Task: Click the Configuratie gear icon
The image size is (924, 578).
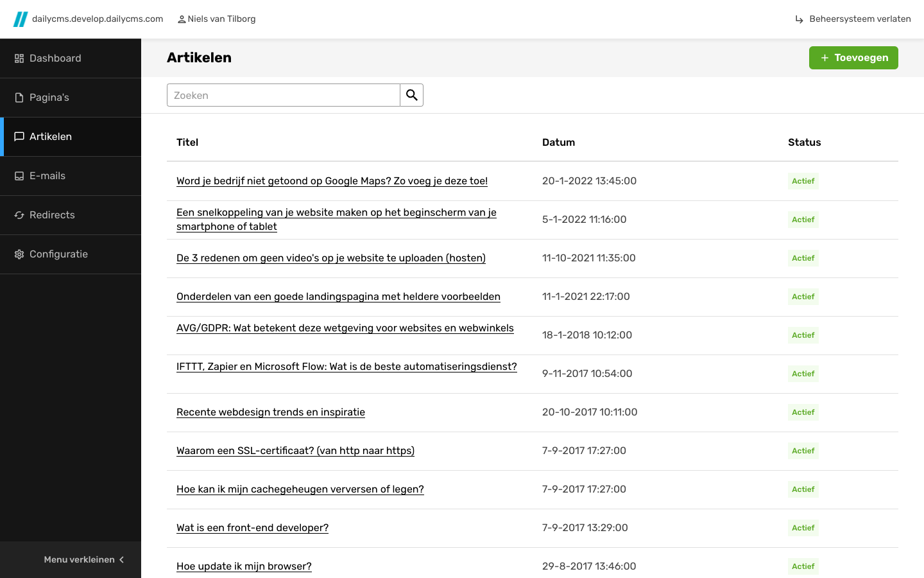Action: click(19, 254)
